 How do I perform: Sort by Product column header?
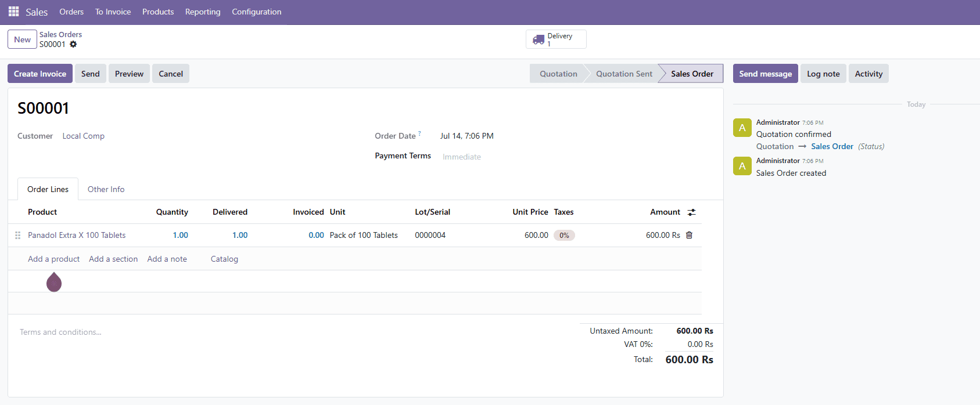pyautogui.click(x=42, y=212)
